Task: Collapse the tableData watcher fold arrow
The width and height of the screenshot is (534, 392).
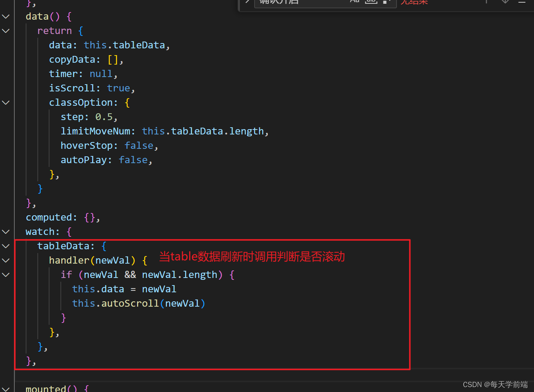Action: tap(6, 246)
